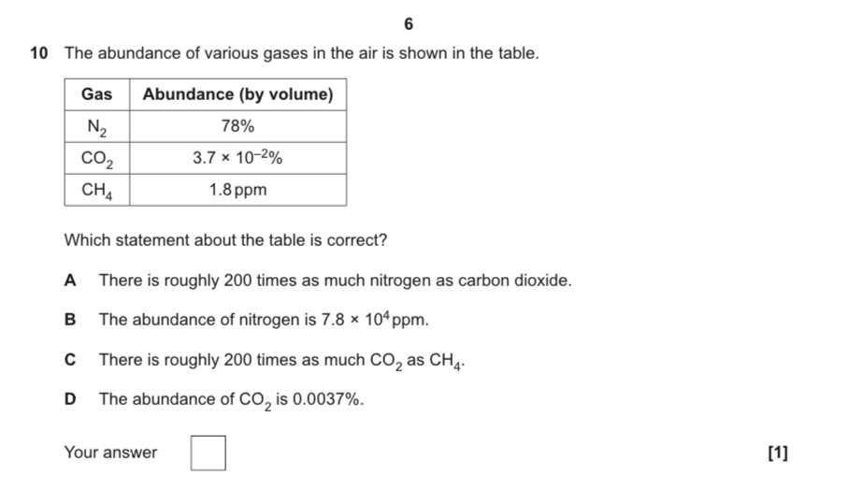Click the statement saying CO2 is 0.0037%

(231, 400)
